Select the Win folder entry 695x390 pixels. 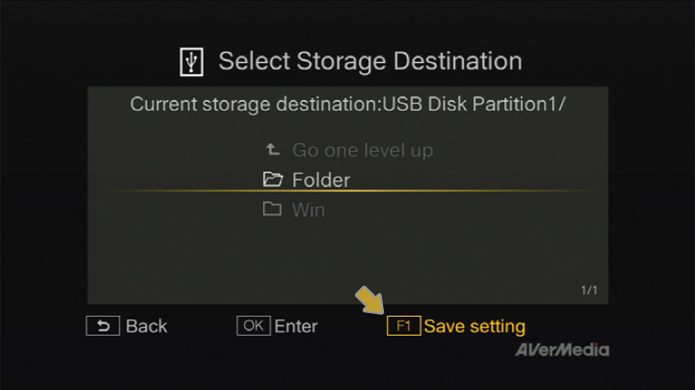[x=294, y=210]
